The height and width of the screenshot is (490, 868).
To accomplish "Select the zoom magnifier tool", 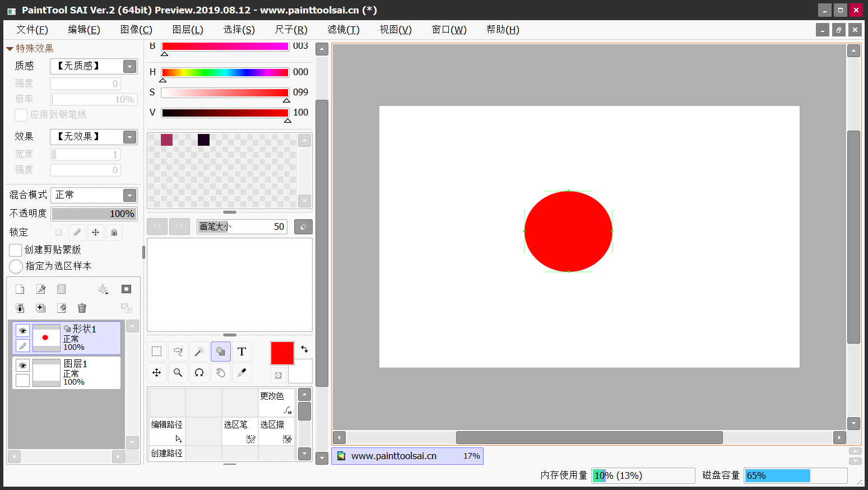I will coord(178,373).
